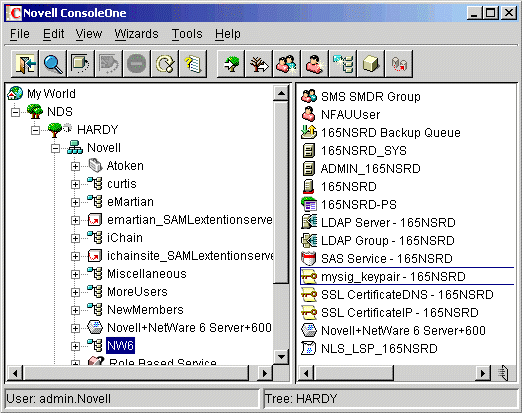Expand the NW6 container

(75, 346)
